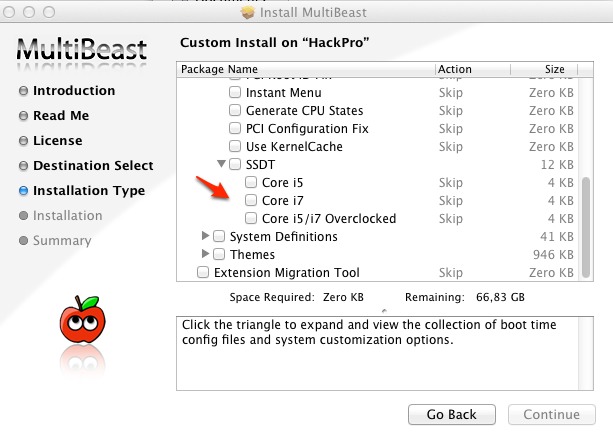This screenshot has height=439, width=613.
Task: Click the Extension Migration Tool label
Action: click(x=287, y=272)
